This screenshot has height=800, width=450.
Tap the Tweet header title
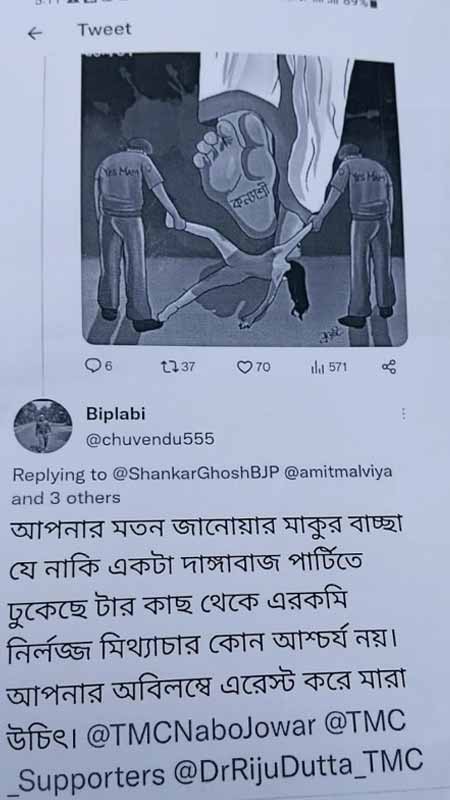click(x=104, y=30)
